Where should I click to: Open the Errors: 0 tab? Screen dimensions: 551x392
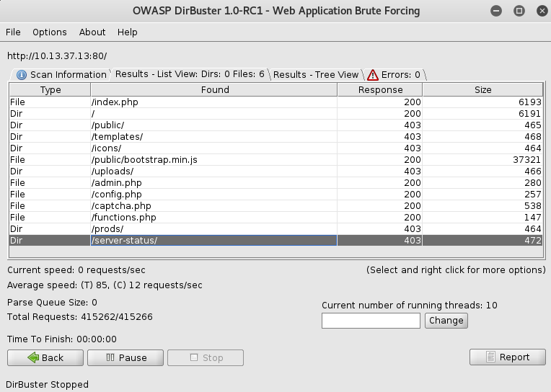pyautogui.click(x=394, y=75)
